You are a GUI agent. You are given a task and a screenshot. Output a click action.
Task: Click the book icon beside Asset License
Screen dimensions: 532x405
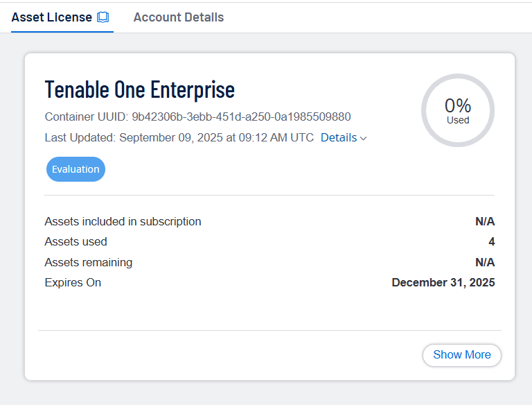(x=103, y=17)
